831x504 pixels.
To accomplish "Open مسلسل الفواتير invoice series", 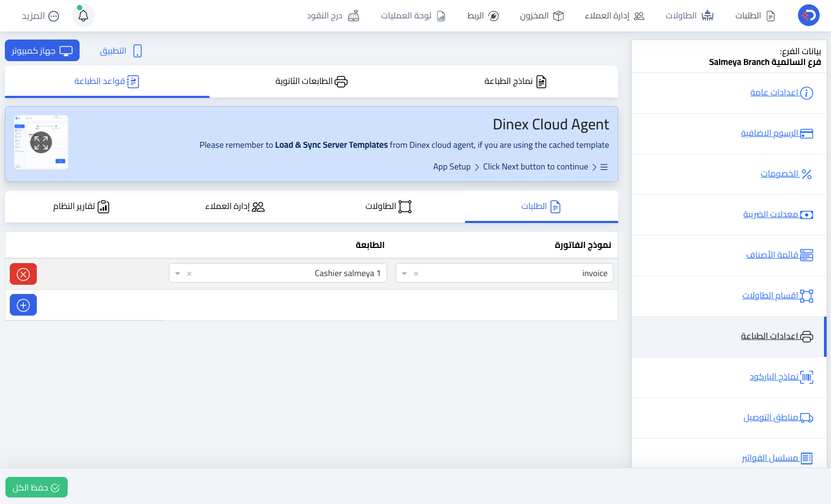I will (777, 458).
